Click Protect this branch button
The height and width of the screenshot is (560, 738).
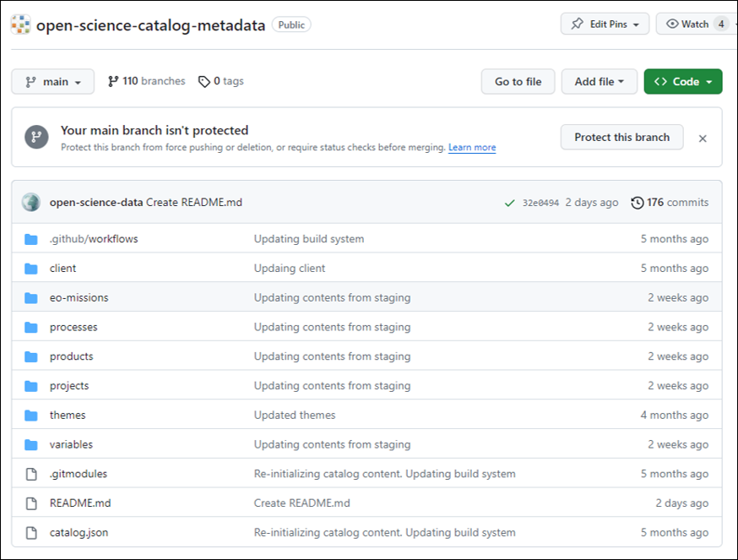(x=621, y=137)
